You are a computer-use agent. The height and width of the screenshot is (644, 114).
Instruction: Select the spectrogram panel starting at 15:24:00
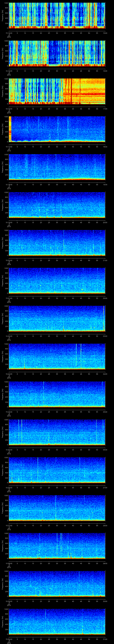click(x=57, y=394)
